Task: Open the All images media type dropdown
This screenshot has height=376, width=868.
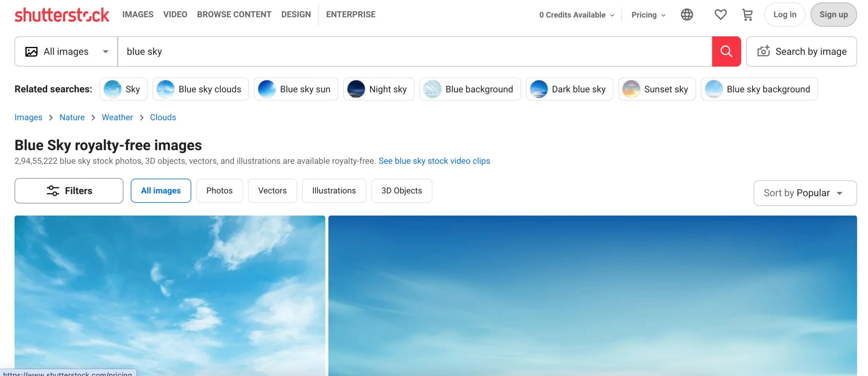Action: point(65,51)
